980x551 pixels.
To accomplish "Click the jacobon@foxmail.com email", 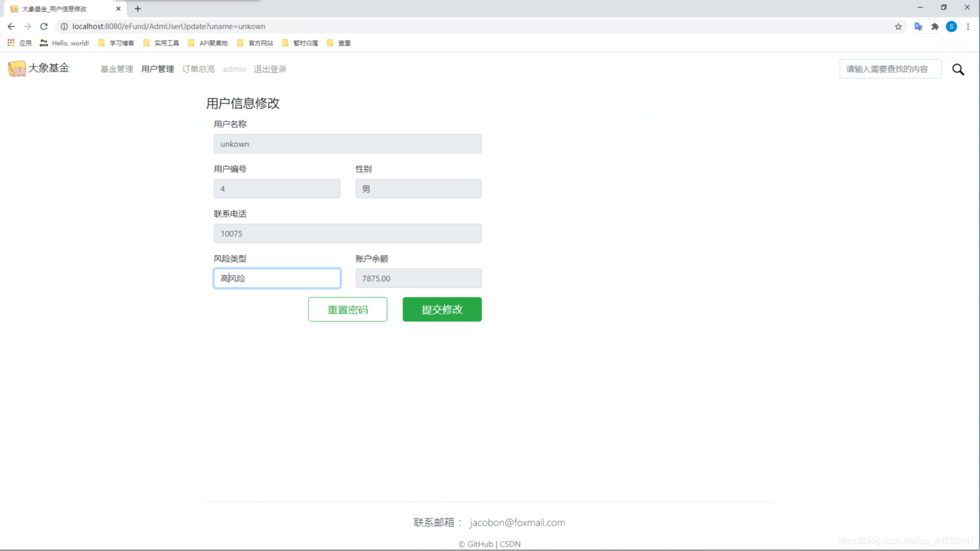I will click(x=517, y=522).
